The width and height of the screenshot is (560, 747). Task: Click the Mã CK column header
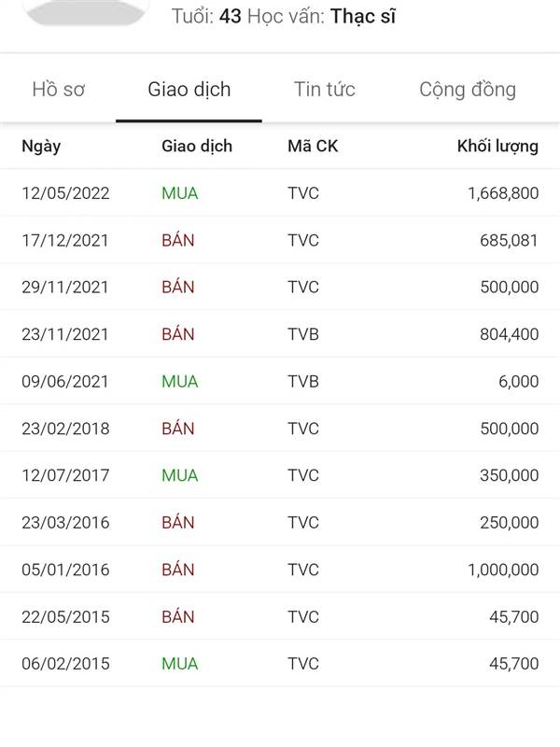(313, 147)
